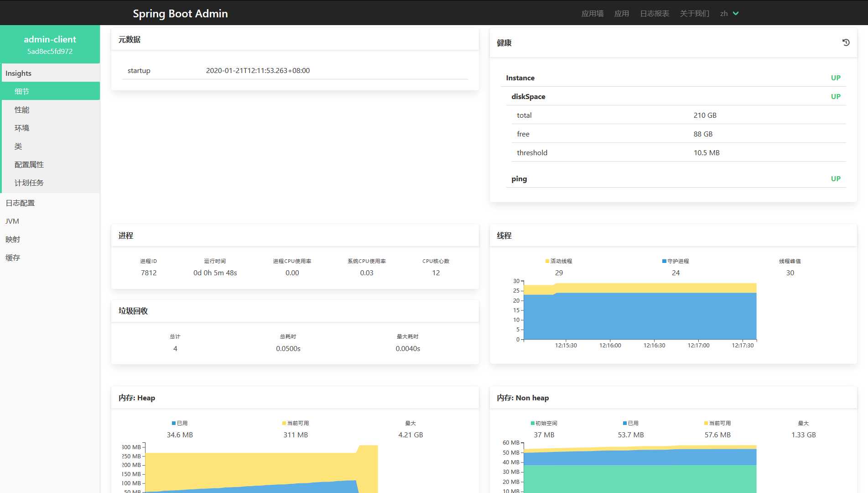868x493 pixels.
Task: Open the 应用墙 nav item
Action: click(593, 14)
